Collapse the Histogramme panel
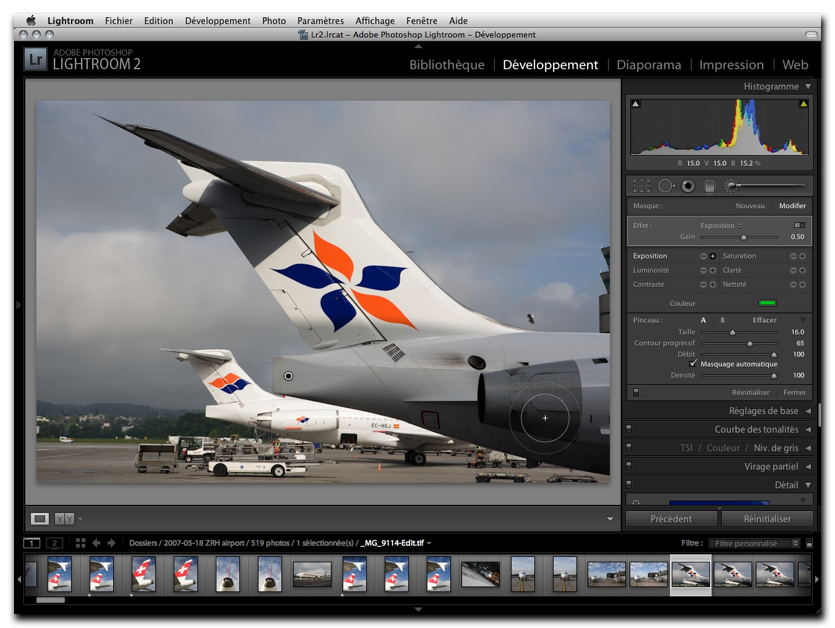 tap(808, 86)
